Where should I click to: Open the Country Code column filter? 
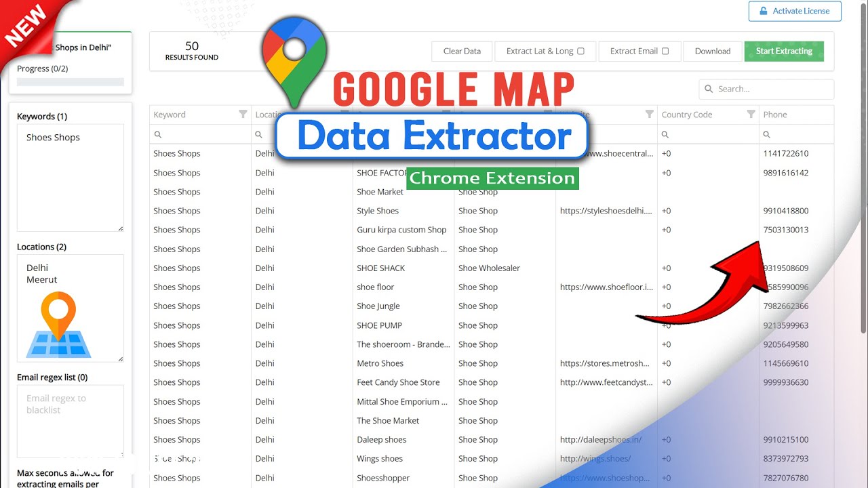(751, 115)
